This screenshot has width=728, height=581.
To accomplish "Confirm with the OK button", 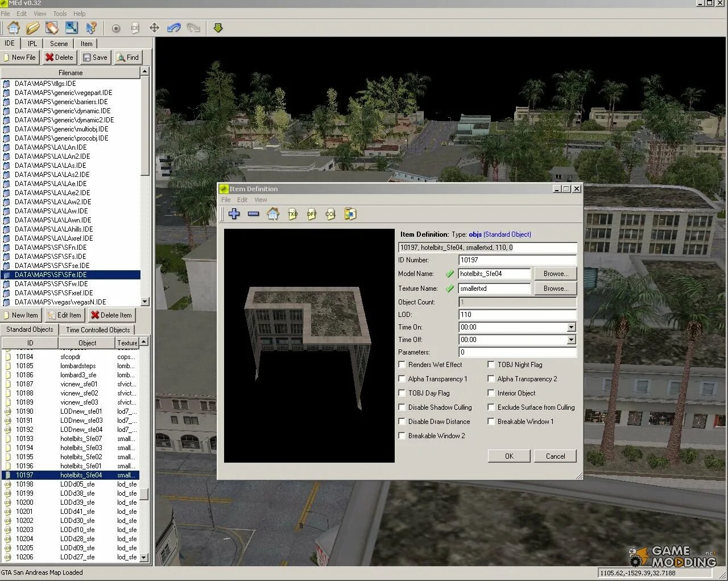I will [x=509, y=456].
